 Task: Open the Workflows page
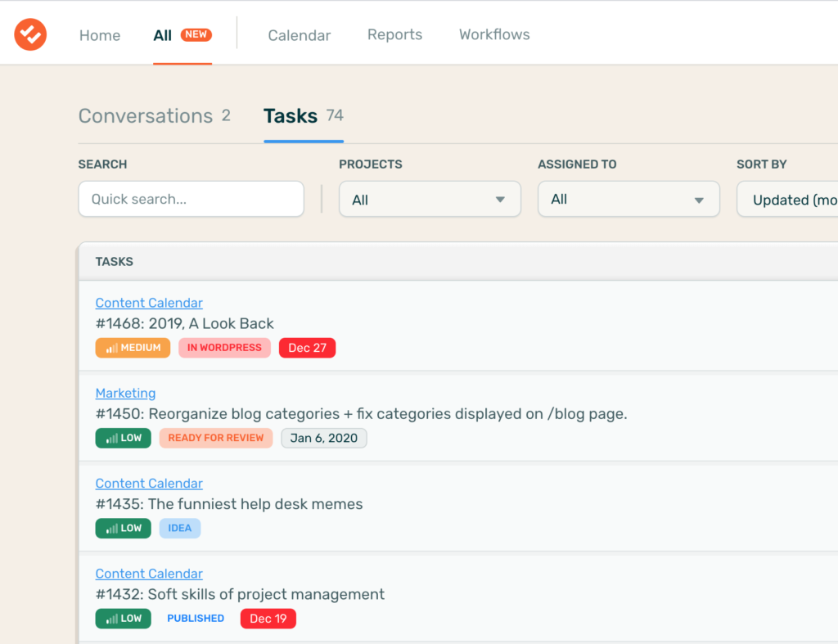point(494,35)
